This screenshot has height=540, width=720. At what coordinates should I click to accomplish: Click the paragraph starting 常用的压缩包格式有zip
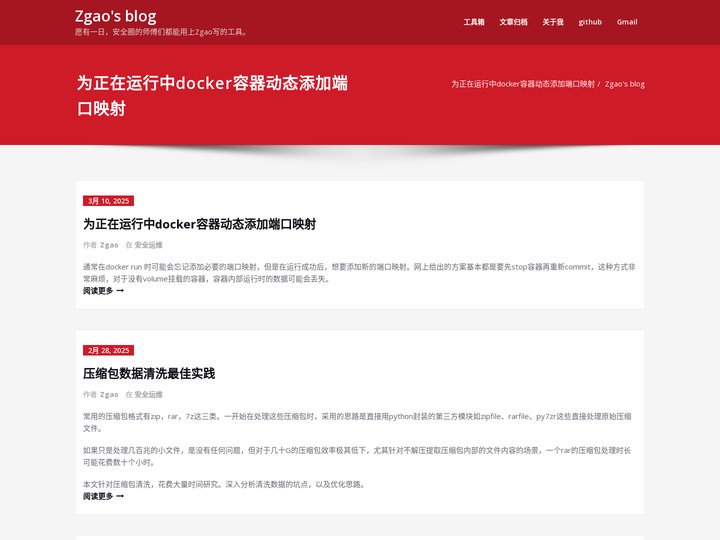point(357,422)
